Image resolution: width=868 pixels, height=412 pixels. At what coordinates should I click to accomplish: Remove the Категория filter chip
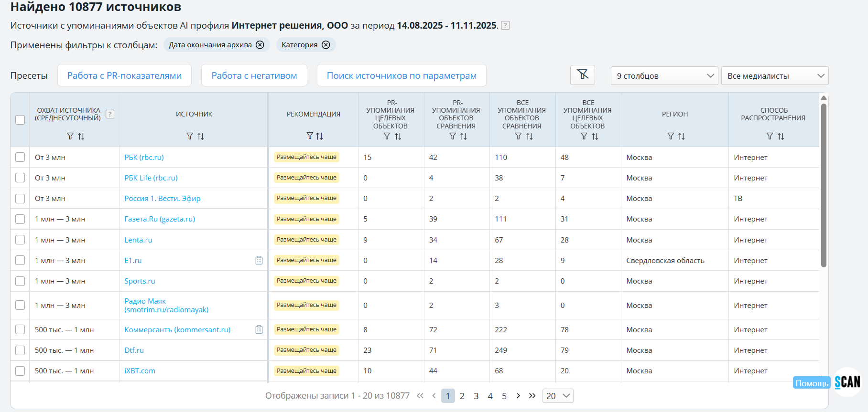[x=325, y=45]
